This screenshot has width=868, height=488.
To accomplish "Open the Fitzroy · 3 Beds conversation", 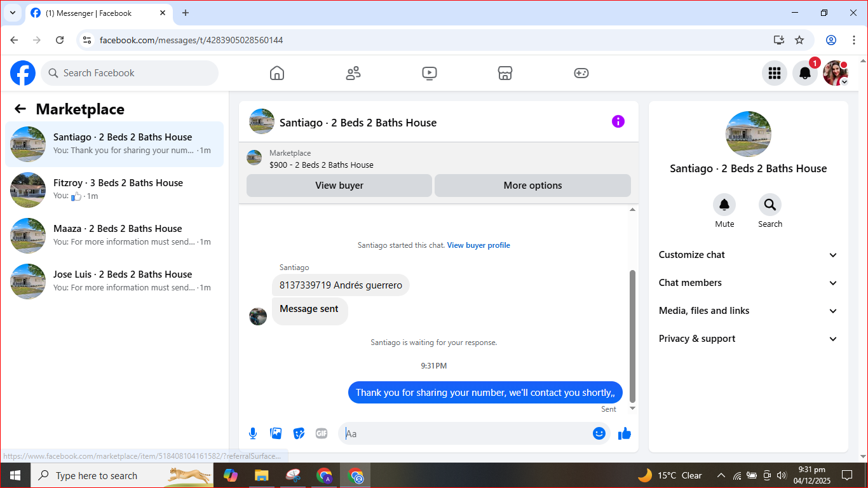I will pyautogui.click(x=114, y=190).
